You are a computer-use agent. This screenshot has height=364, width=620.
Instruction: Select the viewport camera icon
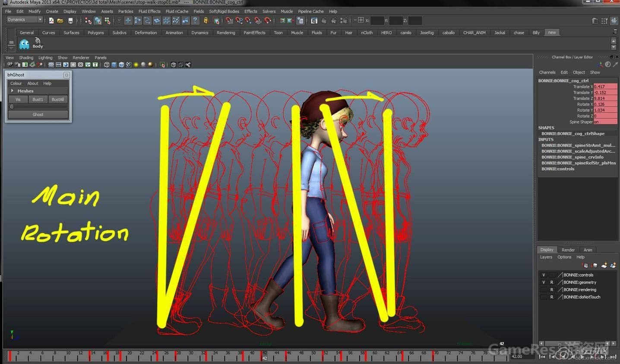(x=10, y=65)
